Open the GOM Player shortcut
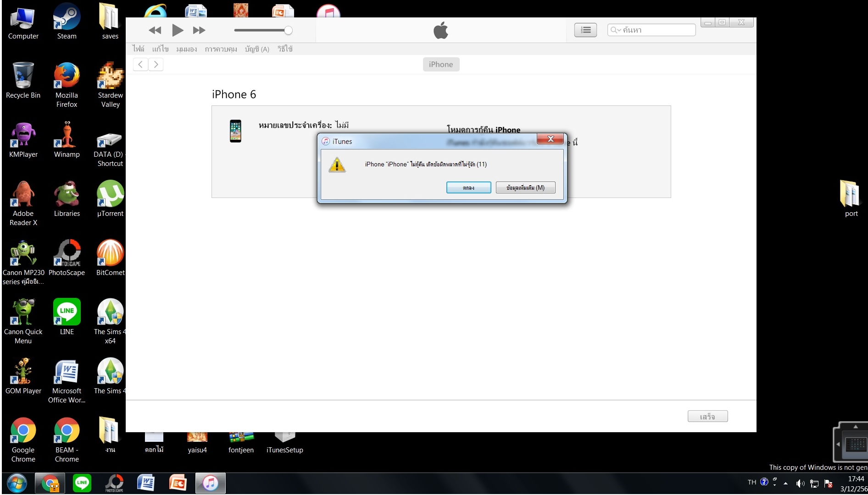Image resolution: width=868 pixels, height=495 pixels. point(23,377)
